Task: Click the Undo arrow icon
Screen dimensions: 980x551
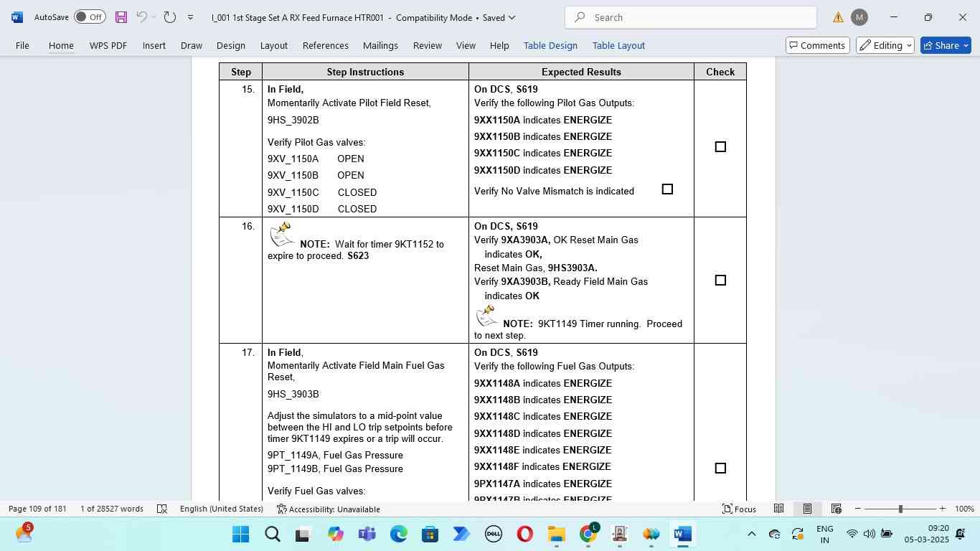Action: 142,17
